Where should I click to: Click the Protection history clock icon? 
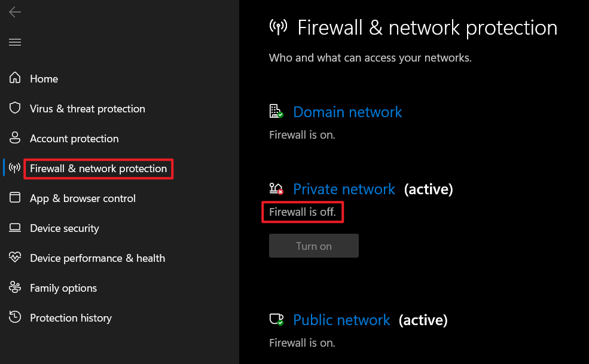(16, 317)
